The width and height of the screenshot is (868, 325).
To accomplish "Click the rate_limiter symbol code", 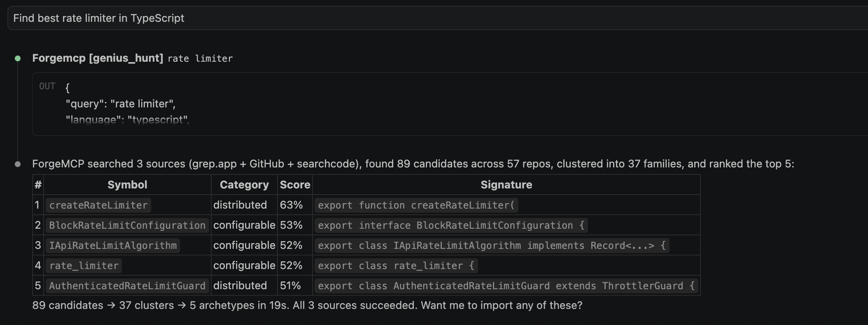I will (x=84, y=266).
